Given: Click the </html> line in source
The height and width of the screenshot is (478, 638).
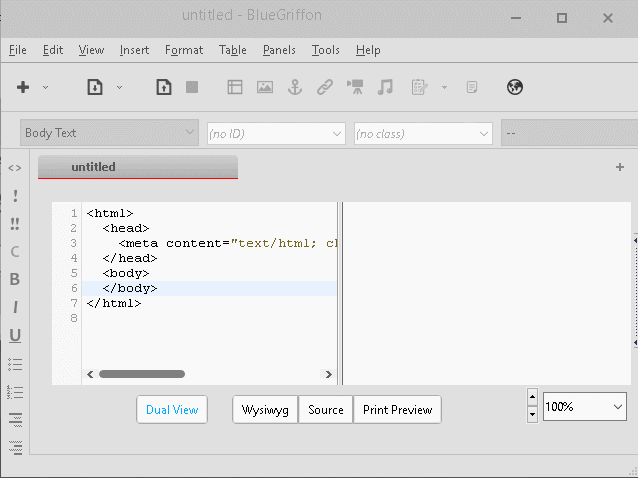Looking at the screenshot, I should point(114,303).
